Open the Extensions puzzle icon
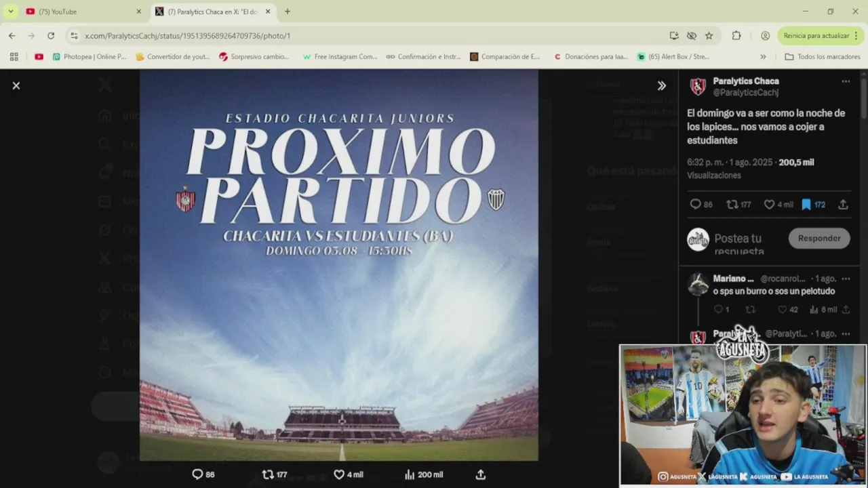868x488 pixels. [736, 35]
